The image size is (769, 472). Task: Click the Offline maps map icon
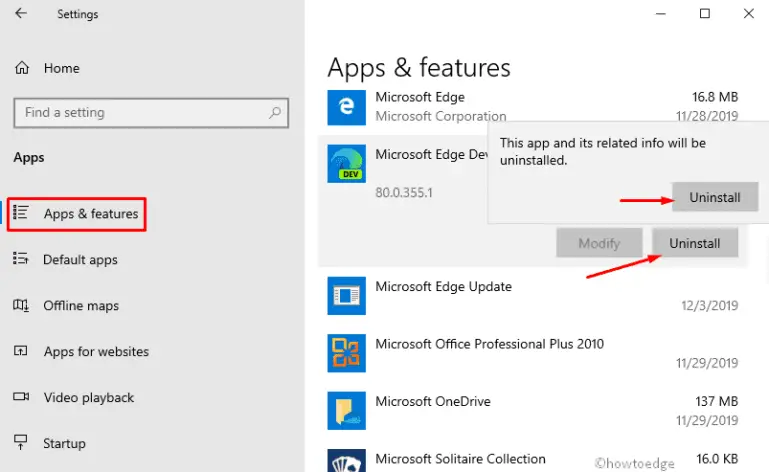click(x=21, y=305)
